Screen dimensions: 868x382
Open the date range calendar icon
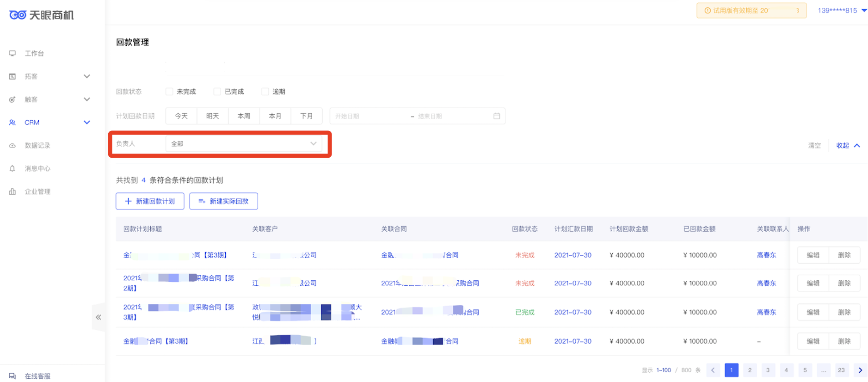[x=497, y=116]
